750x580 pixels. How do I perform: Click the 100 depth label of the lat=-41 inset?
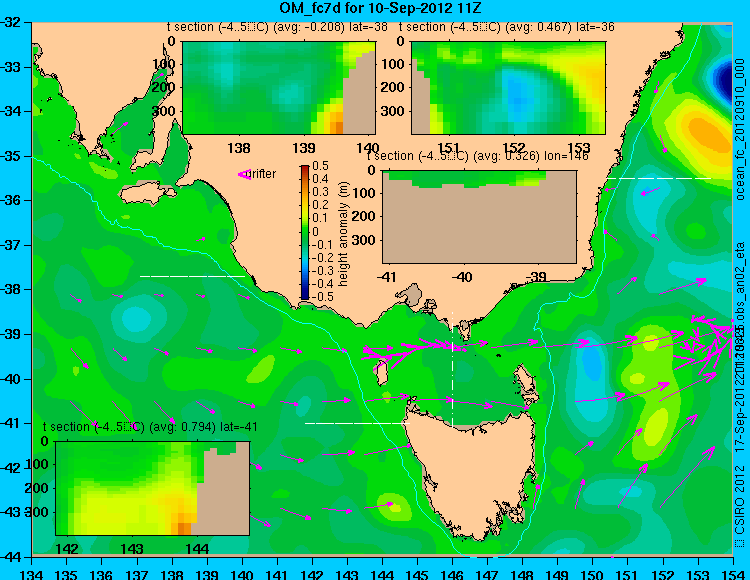click(37, 464)
